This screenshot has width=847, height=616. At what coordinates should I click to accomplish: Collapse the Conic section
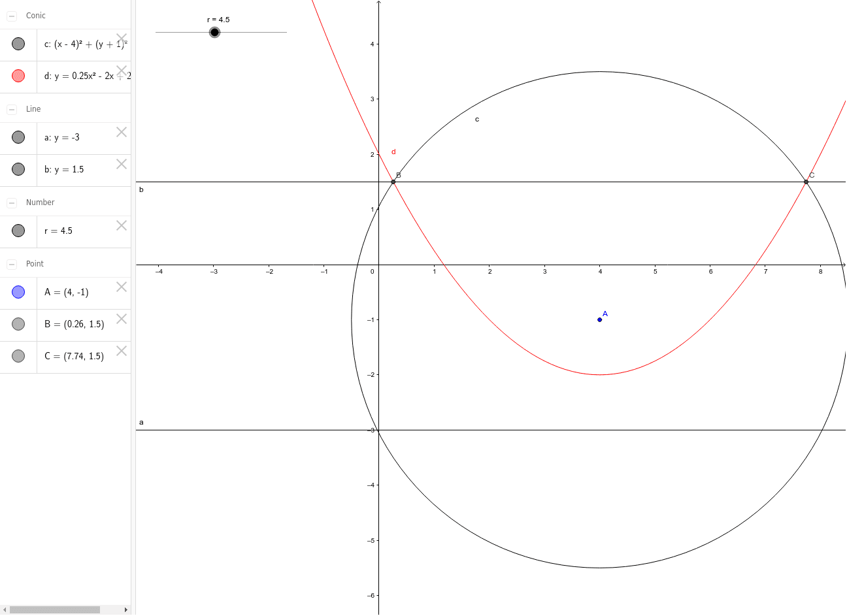[x=10, y=15]
